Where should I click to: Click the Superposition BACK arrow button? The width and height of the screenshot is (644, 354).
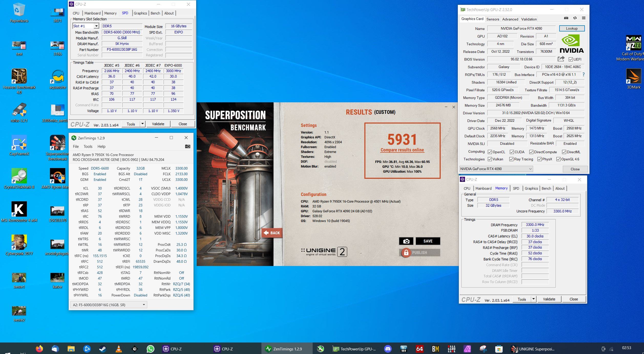272,233
